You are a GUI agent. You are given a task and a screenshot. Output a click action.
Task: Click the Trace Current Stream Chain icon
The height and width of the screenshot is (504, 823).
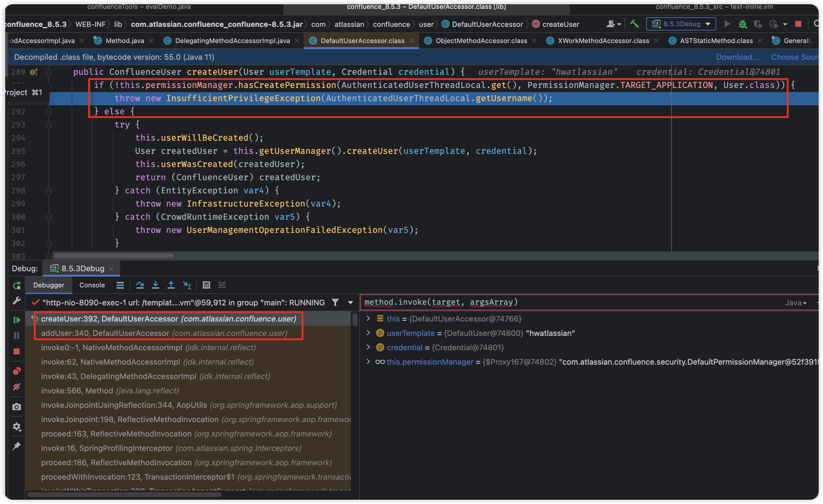[x=222, y=285]
